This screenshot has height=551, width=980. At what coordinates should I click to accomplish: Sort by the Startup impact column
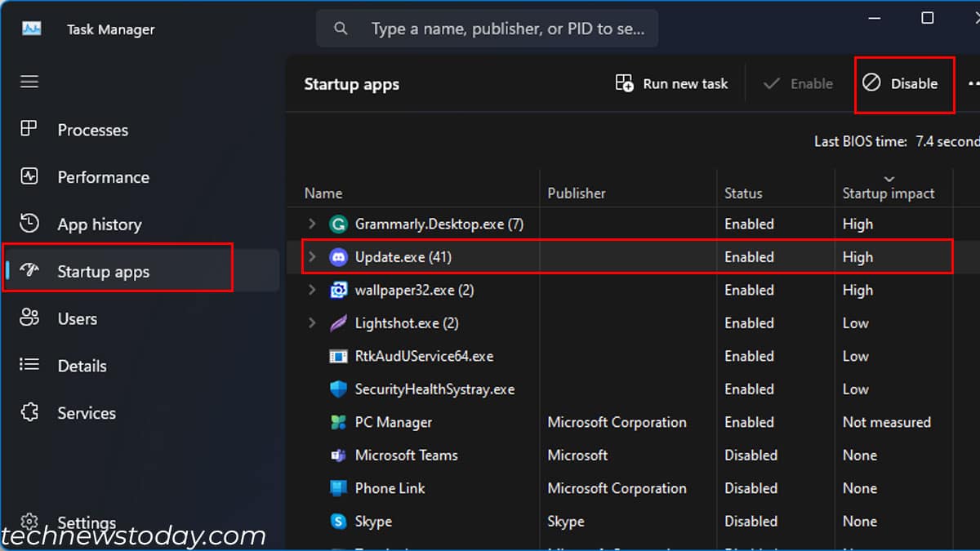click(x=888, y=193)
